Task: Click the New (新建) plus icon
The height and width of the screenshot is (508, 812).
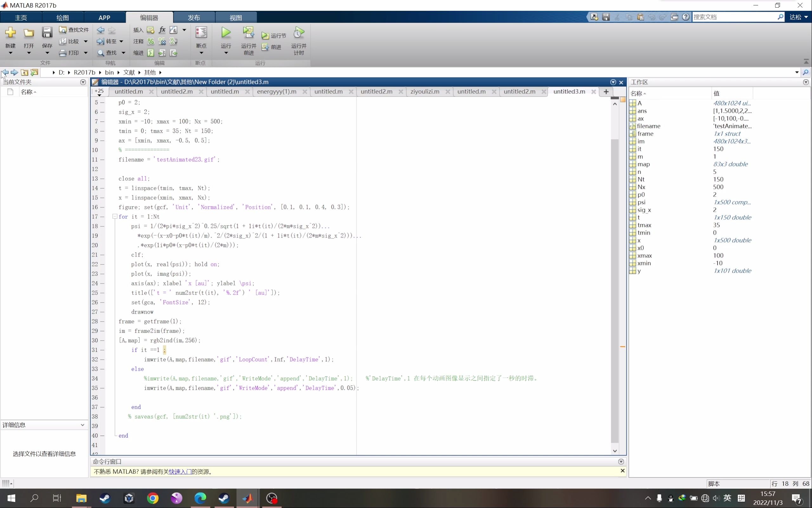Action: (10, 33)
